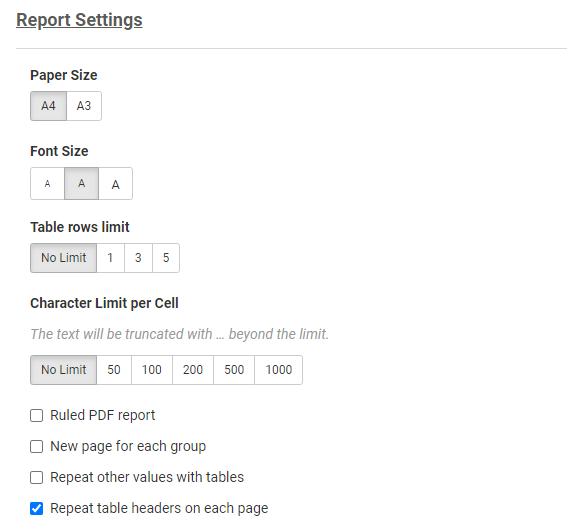The width and height of the screenshot is (567, 530).
Task: Set character limit per cell to No Limit
Action: (x=64, y=370)
